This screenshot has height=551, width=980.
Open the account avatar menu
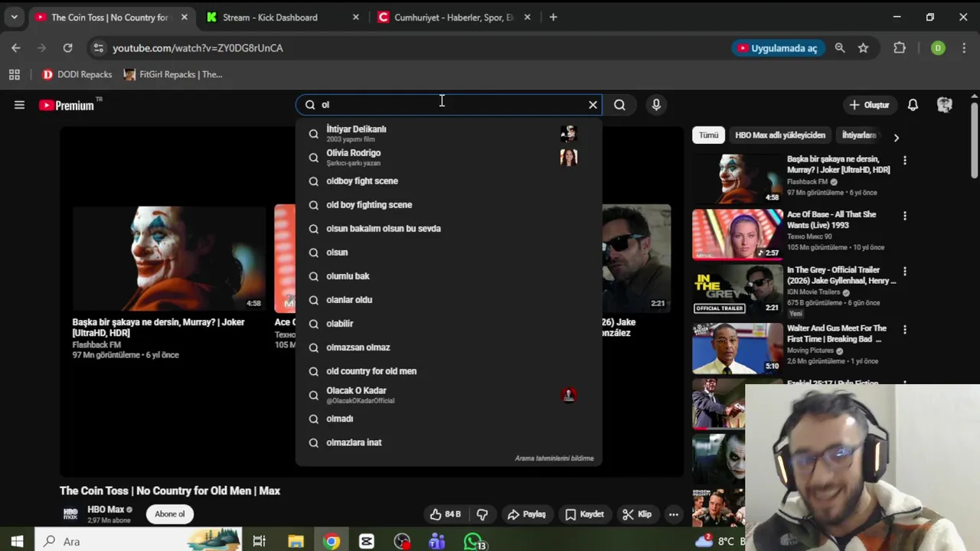pyautogui.click(x=945, y=105)
